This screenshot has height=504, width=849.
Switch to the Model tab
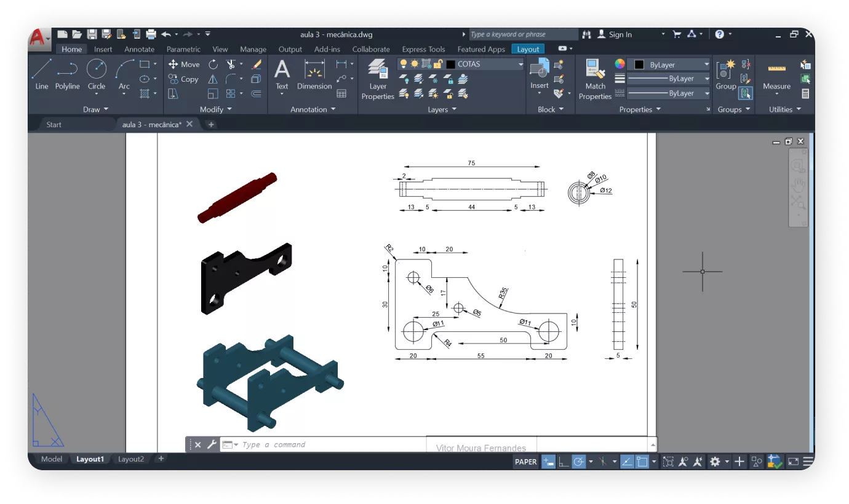pos(52,459)
